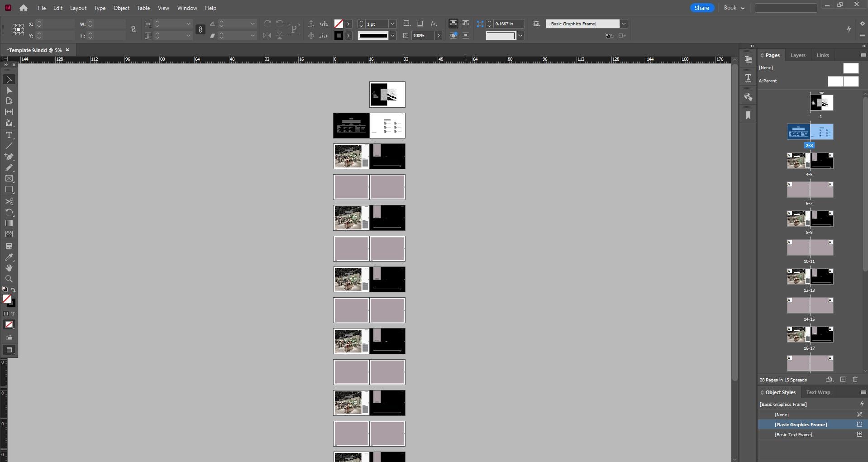
Task: Expand the Basic Graphics Frame style dropdown
Action: click(624, 24)
